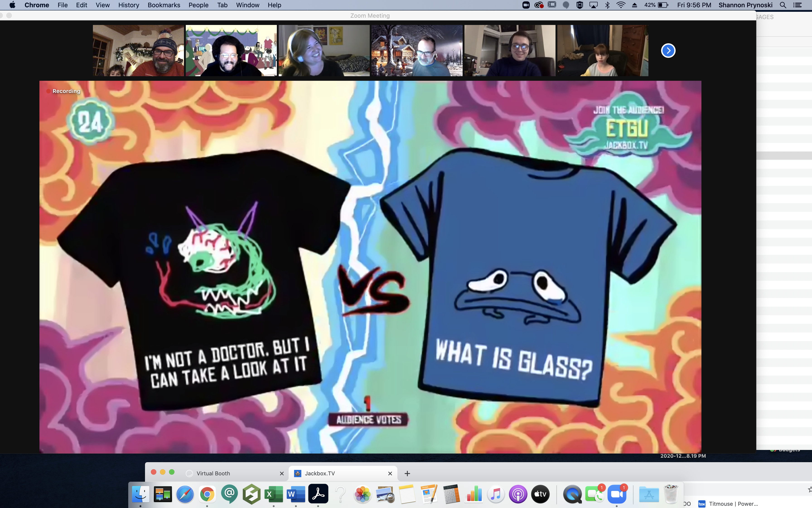Open Preview app in the Dock
The width and height of the screenshot is (812, 508).
tap(385, 494)
